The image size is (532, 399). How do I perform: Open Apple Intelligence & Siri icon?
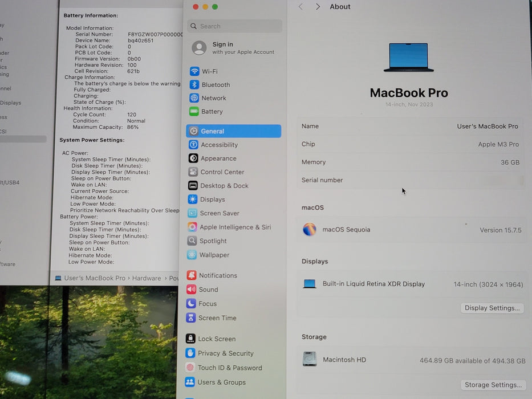click(x=192, y=227)
